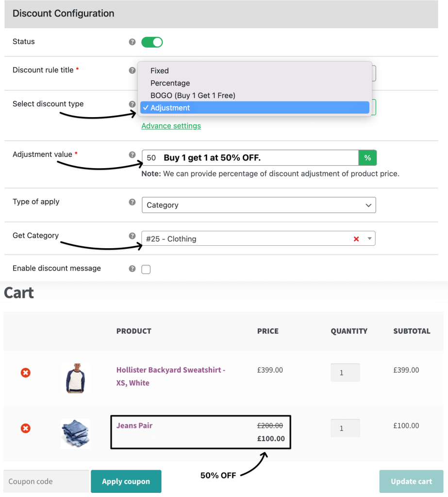Remove Jeans Pair with the red X icon
Screen dimensions: 448x497
click(26, 428)
